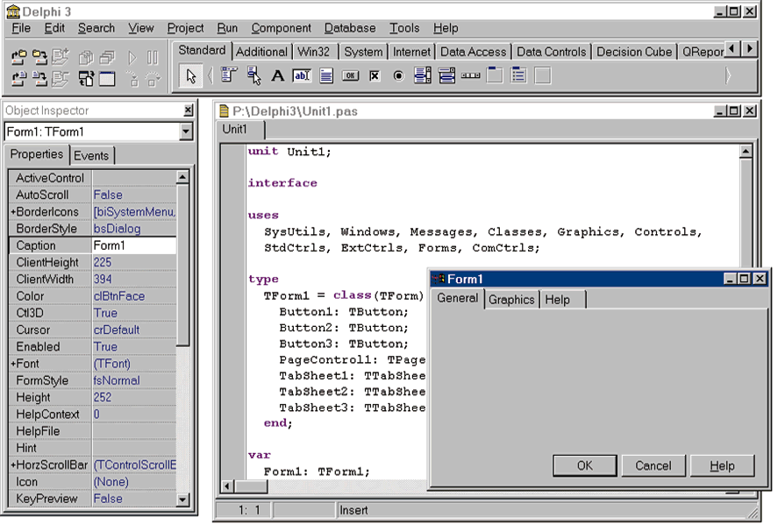The image size is (778, 532).
Task: Click the Toggle Form/Unit speed button
Action: (x=86, y=79)
